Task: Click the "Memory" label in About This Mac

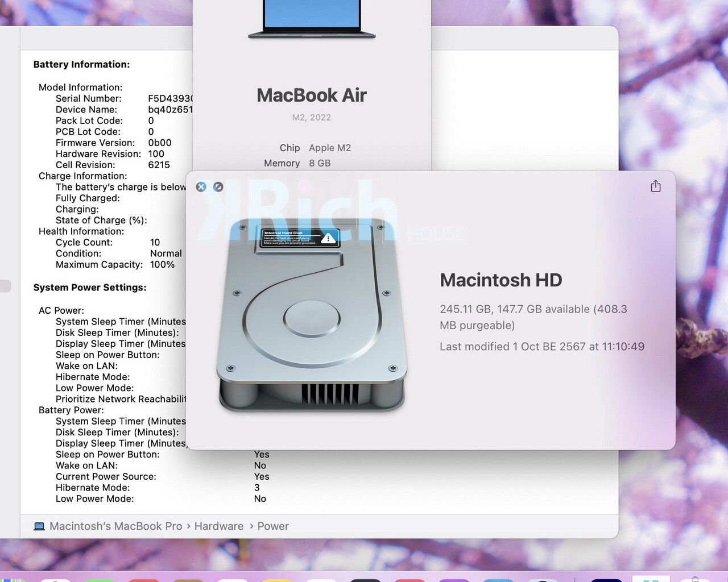Action: (x=282, y=163)
